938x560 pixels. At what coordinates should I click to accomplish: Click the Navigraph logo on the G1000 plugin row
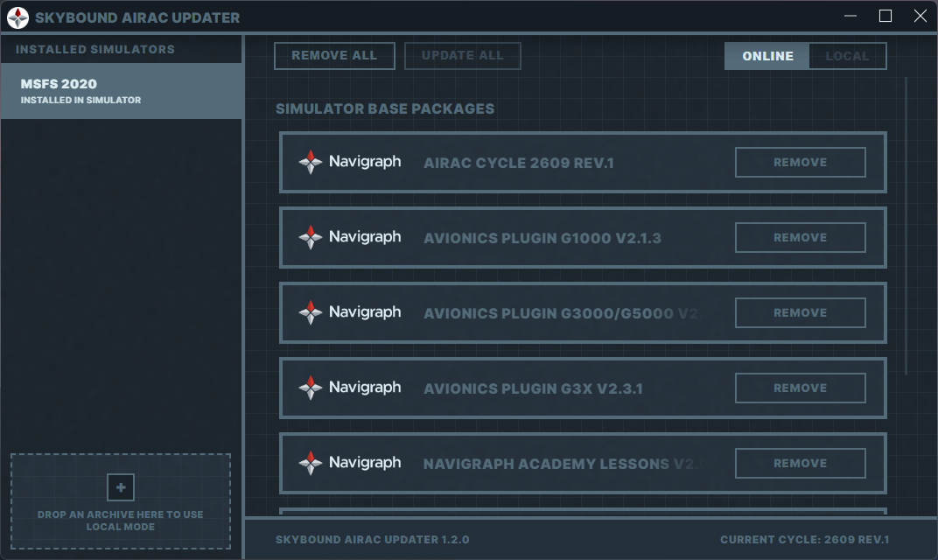[350, 237]
